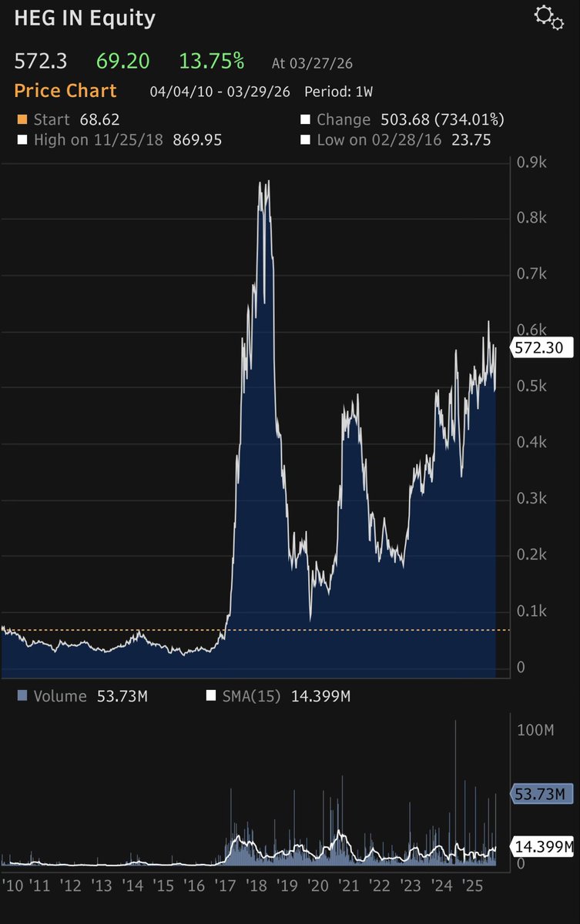Click the tallest 2024 volume spike bar
Viewport: 580px width, 924px height.
[x=455, y=793]
